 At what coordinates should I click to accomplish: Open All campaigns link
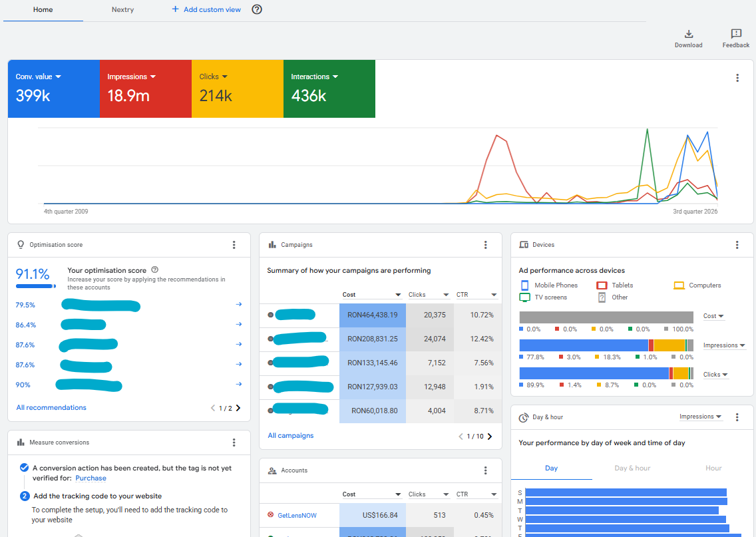[x=291, y=435]
